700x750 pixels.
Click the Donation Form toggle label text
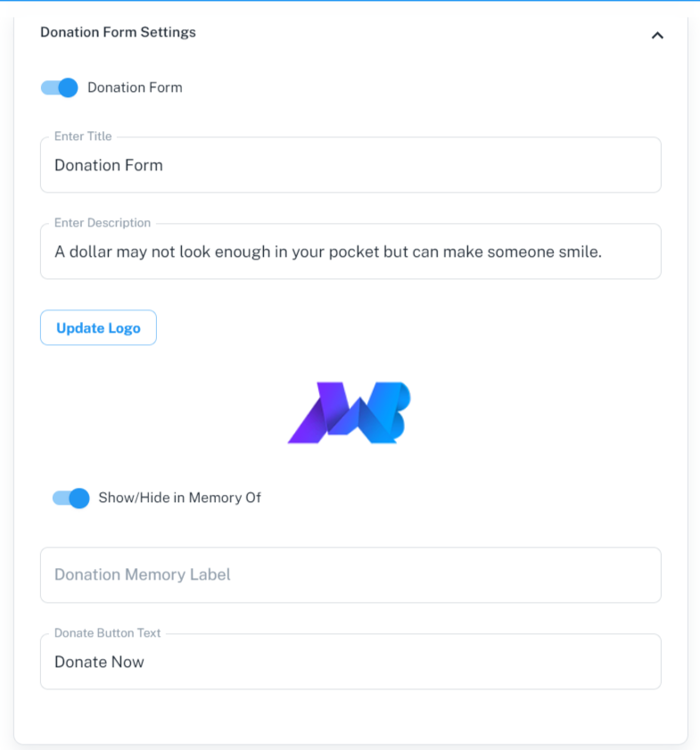[x=135, y=87]
